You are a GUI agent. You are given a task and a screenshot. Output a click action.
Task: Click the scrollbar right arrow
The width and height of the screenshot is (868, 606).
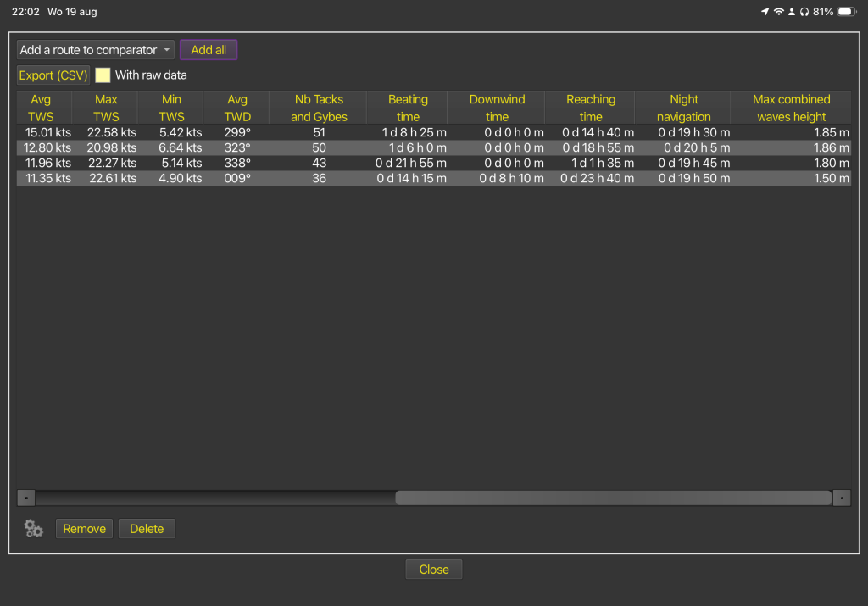[x=842, y=498]
